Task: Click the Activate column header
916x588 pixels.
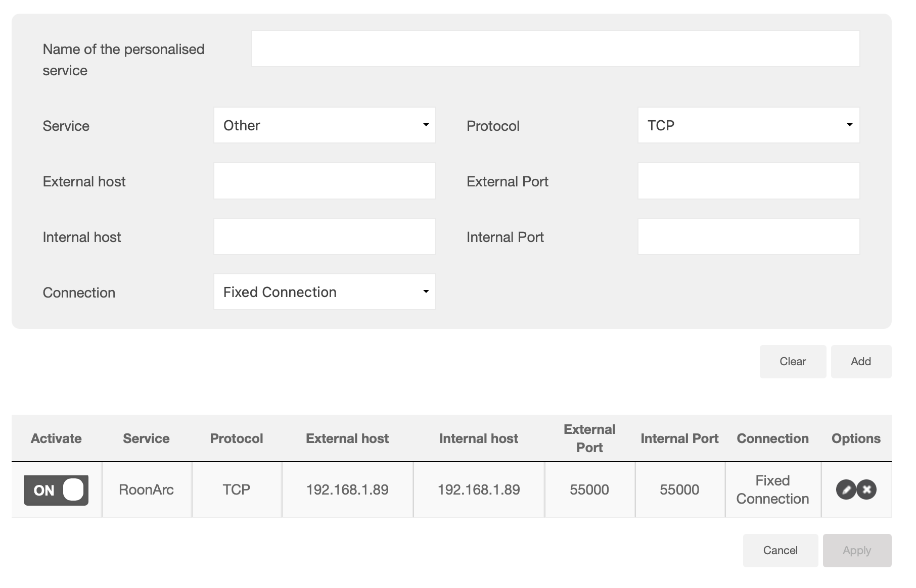Action: coord(56,438)
